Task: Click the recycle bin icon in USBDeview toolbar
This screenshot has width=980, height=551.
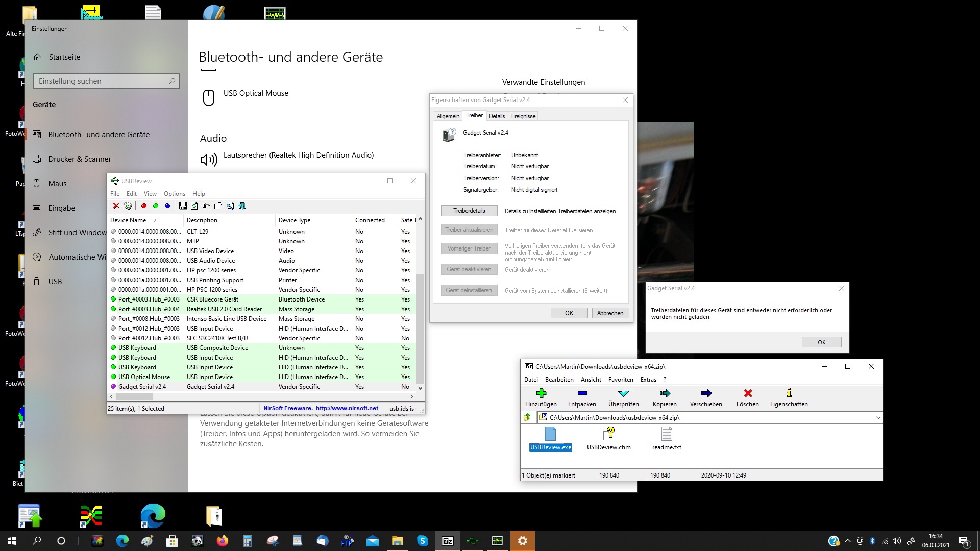Action: coord(128,206)
